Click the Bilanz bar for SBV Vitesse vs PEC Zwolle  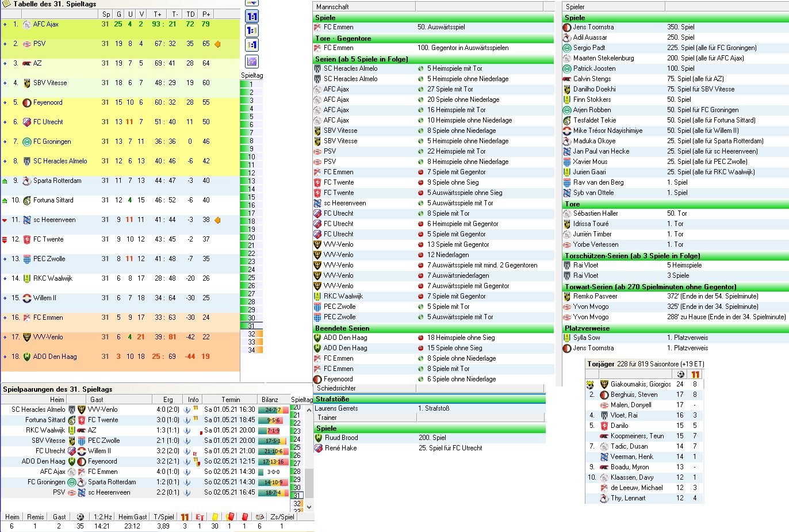[x=273, y=441]
